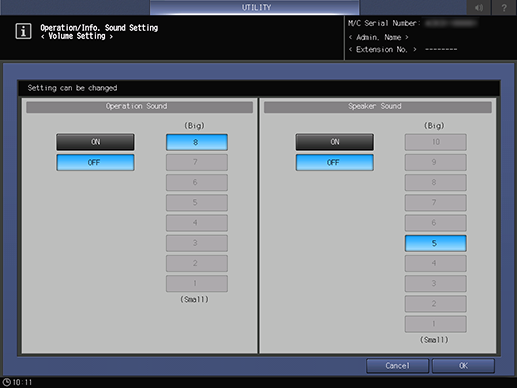Turn Operation Sound OFF
Screen dimensions: 517x388
point(95,162)
